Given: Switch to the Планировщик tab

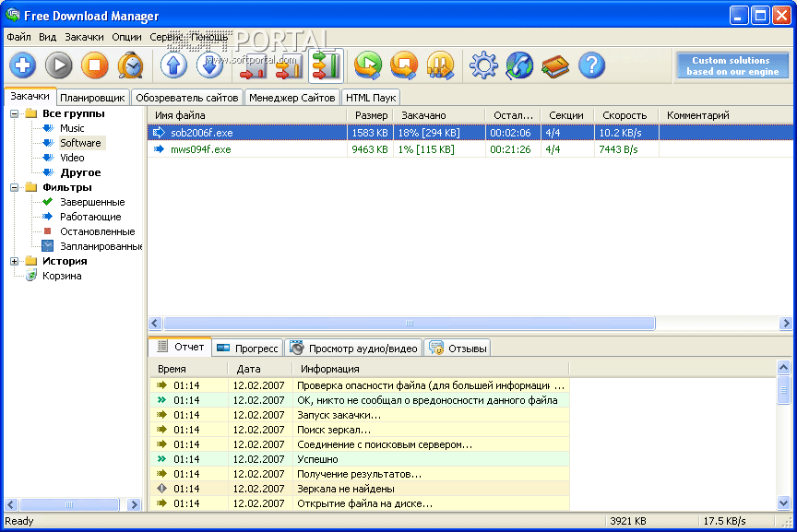Looking at the screenshot, I should pos(92,97).
